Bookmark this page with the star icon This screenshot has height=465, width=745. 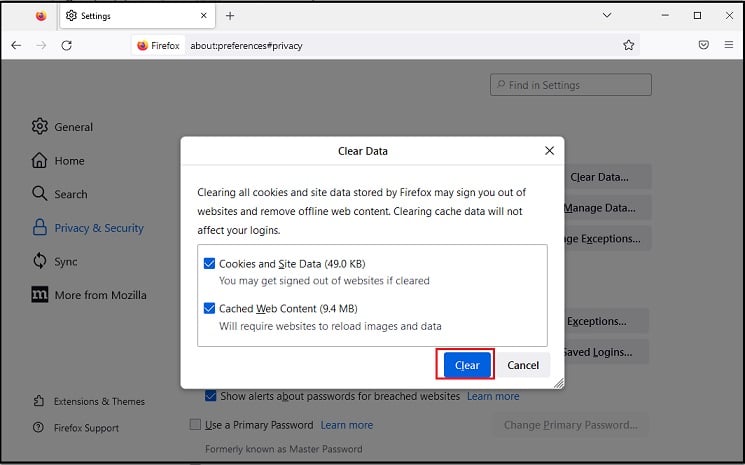point(629,45)
